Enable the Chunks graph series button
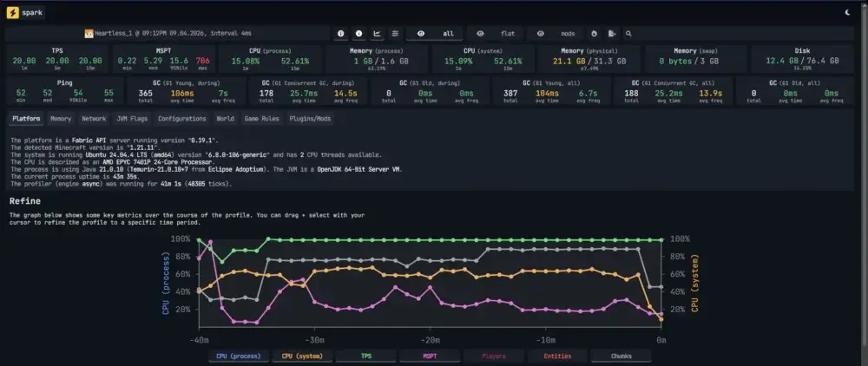Viewport: 868px width, 366px height. 622,356
